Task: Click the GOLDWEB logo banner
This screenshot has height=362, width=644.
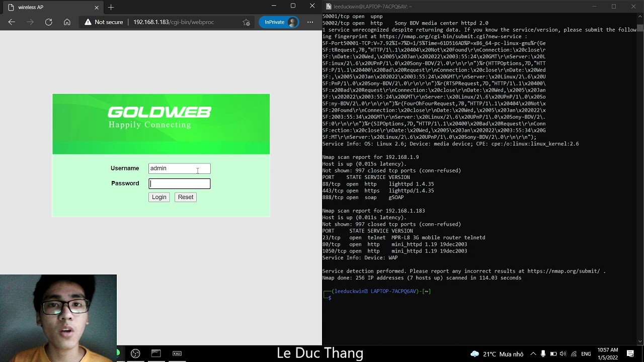Action: pyautogui.click(x=161, y=124)
